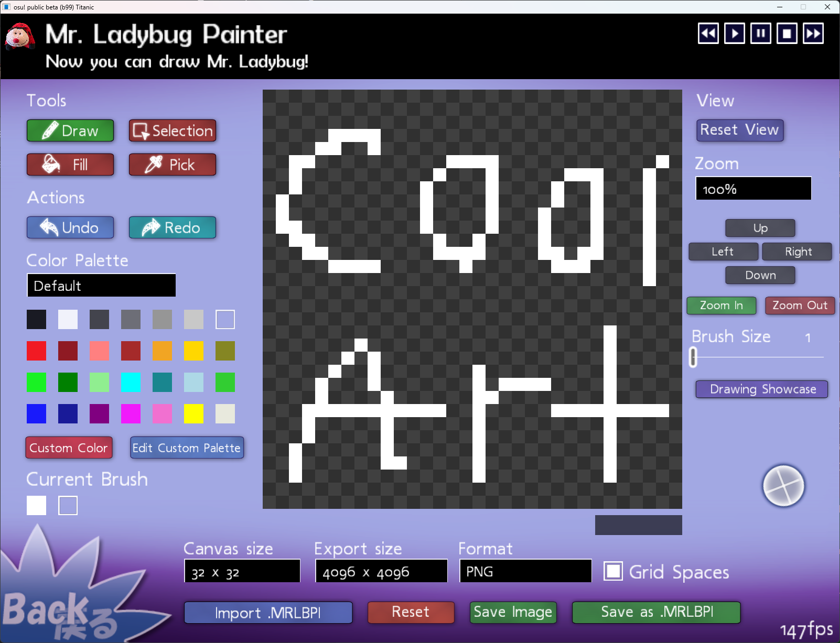Pick a color with the Pick eyedropper
The width and height of the screenshot is (840, 643).
point(173,165)
